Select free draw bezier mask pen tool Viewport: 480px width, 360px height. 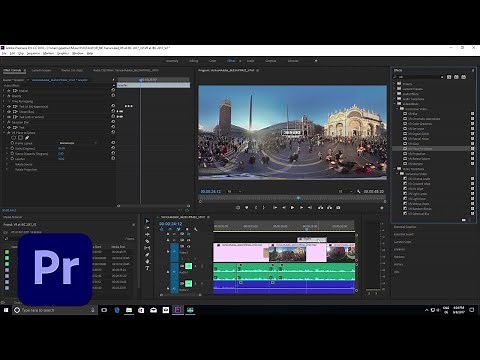(x=27, y=137)
